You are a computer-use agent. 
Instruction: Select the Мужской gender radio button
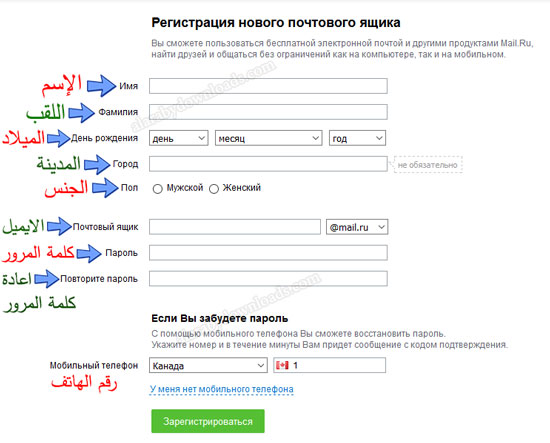click(157, 189)
